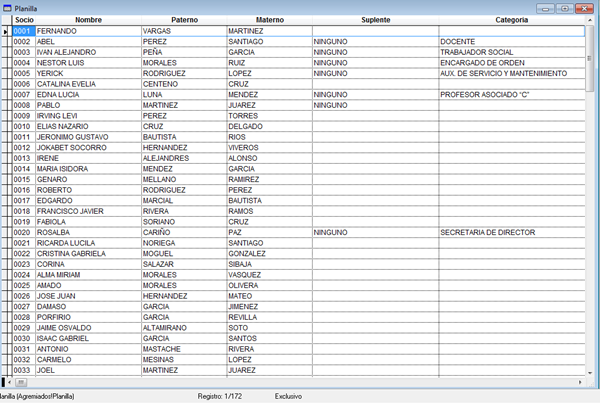Click the DOCENTE categoria cell
The height and width of the screenshot is (404, 600).
pos(512,42)
